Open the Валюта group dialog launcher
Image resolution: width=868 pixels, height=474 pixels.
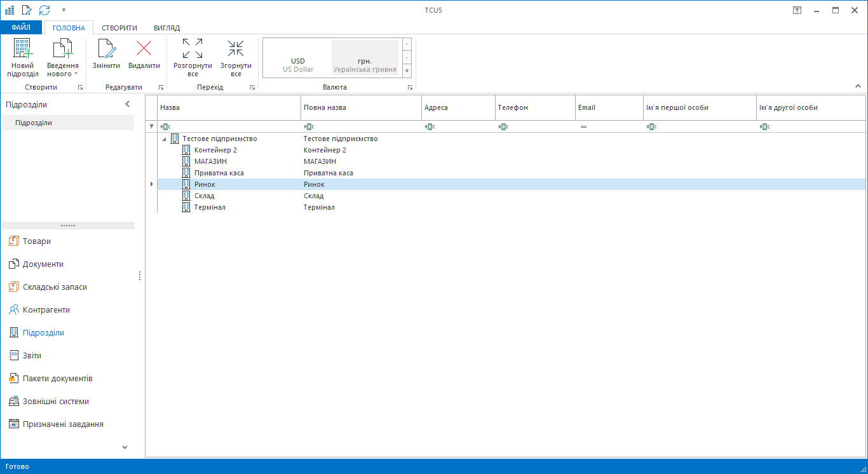pos(410,87)
